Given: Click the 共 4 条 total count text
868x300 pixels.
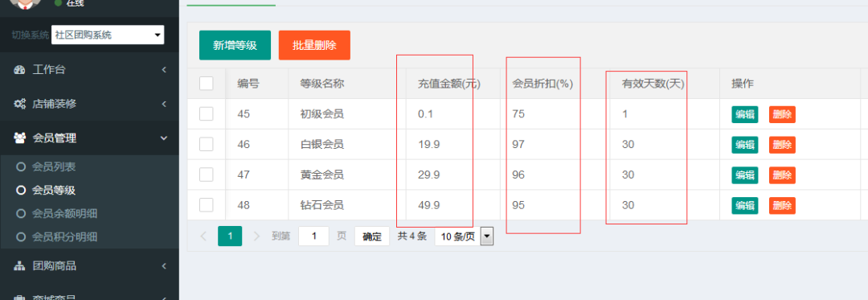Looking at the screenshot, I should point(411,237).
